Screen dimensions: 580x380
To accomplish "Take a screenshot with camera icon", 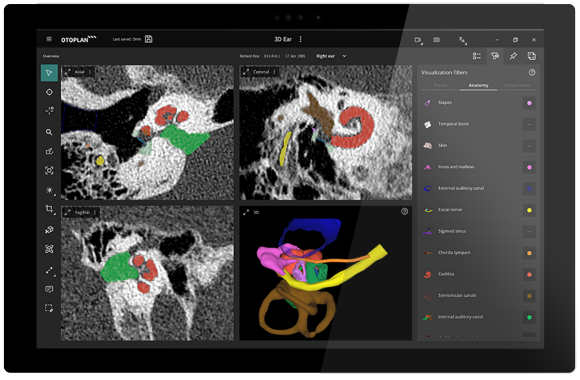I will pyautogui.click(x=436, y=40).
